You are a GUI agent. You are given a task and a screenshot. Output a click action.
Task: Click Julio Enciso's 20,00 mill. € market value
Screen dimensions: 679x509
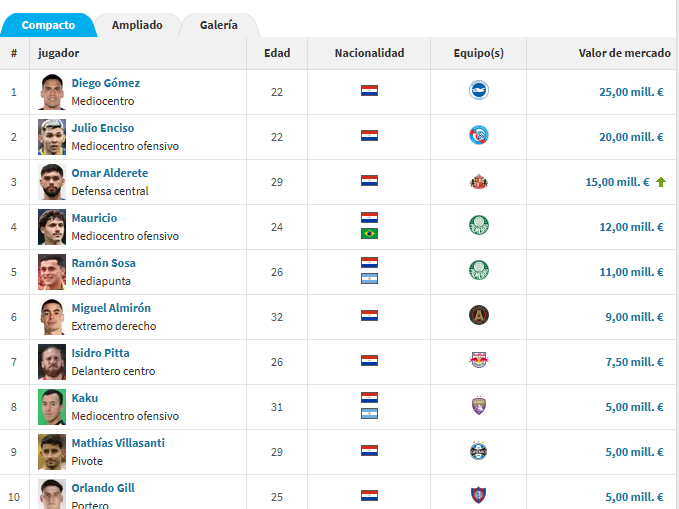coord(630,137)
